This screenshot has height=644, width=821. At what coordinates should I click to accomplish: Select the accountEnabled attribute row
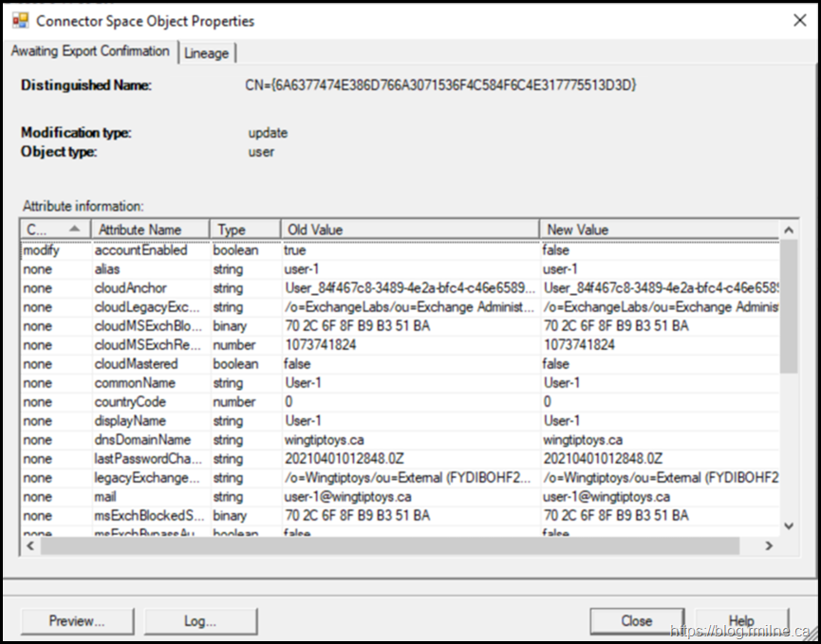click(x=140, y=250)
